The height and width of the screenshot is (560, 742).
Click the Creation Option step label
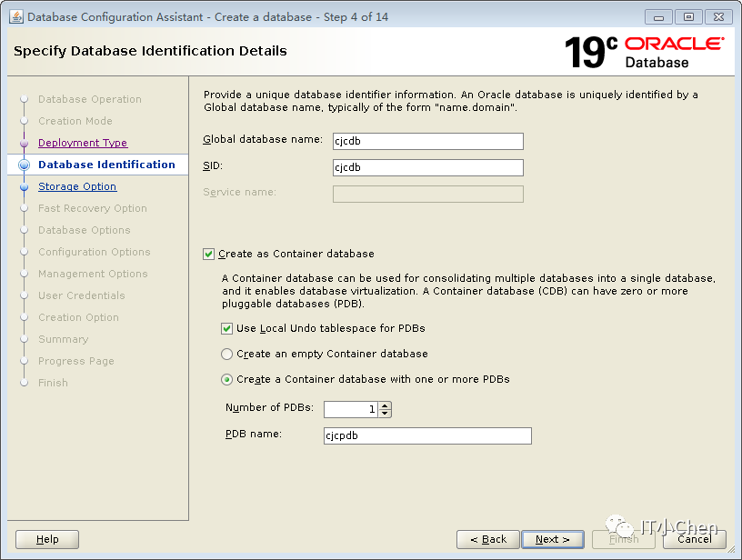tap(78, 317)
